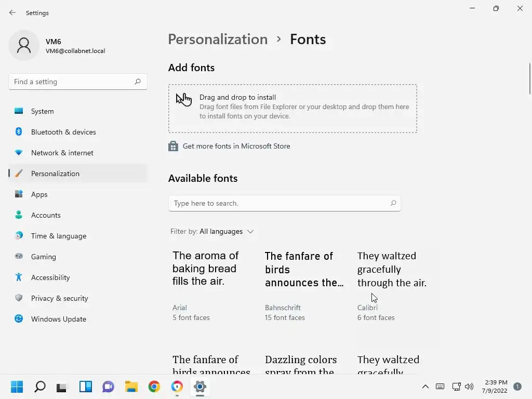532x399 pixels.
Task: Click the vertical scrollbar thumb
Action: coord(529,78)
